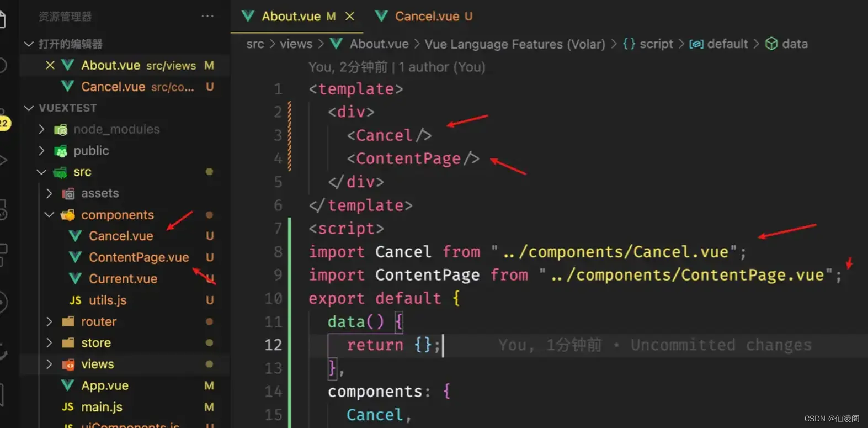
Task: Click Vue icon beside Current.vue
Action: (75, 278)
